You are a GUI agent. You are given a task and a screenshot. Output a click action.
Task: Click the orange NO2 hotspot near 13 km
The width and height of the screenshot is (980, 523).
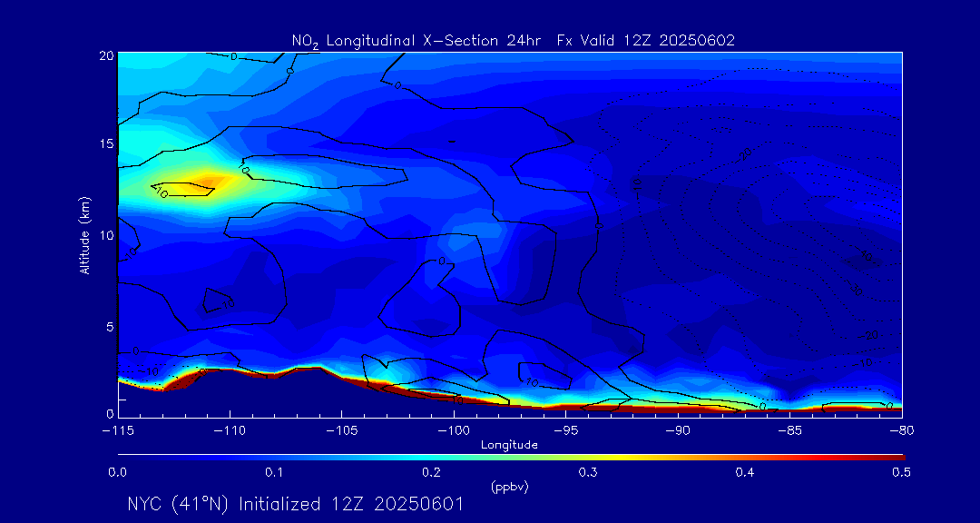pos(211,180)
